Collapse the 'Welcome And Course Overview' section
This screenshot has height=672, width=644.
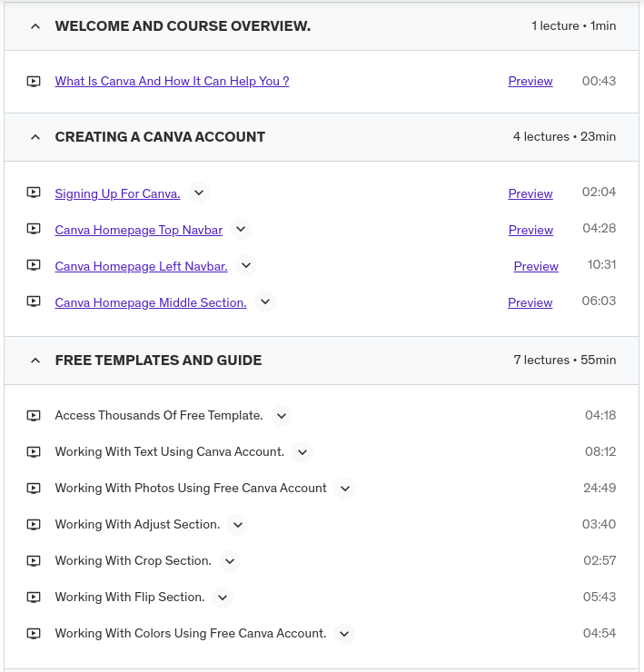35,26
